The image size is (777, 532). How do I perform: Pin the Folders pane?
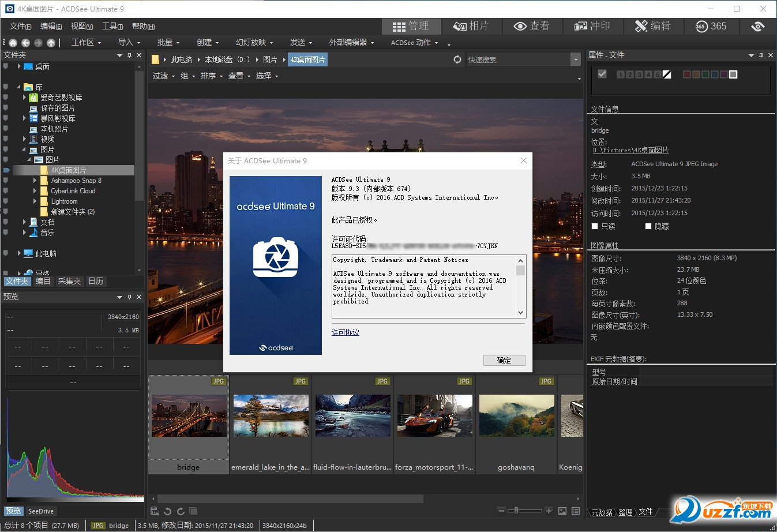[129, 55]
